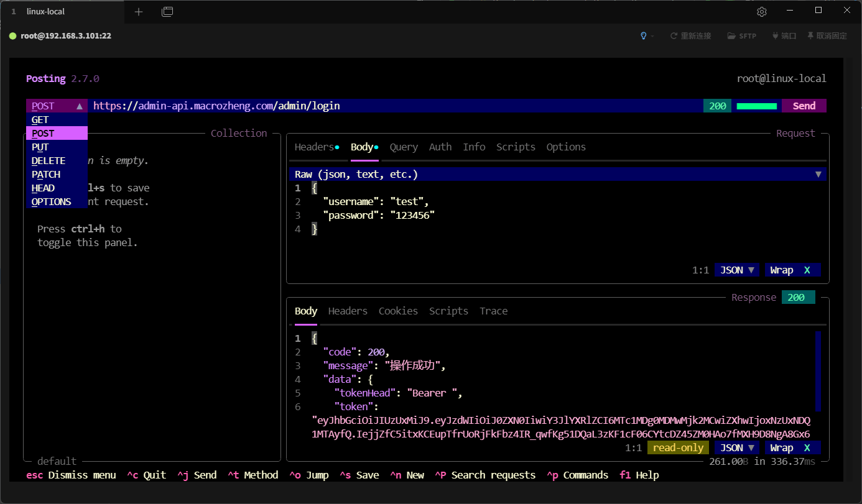Click the Response body vertical scrollbar

pos(818,371)
